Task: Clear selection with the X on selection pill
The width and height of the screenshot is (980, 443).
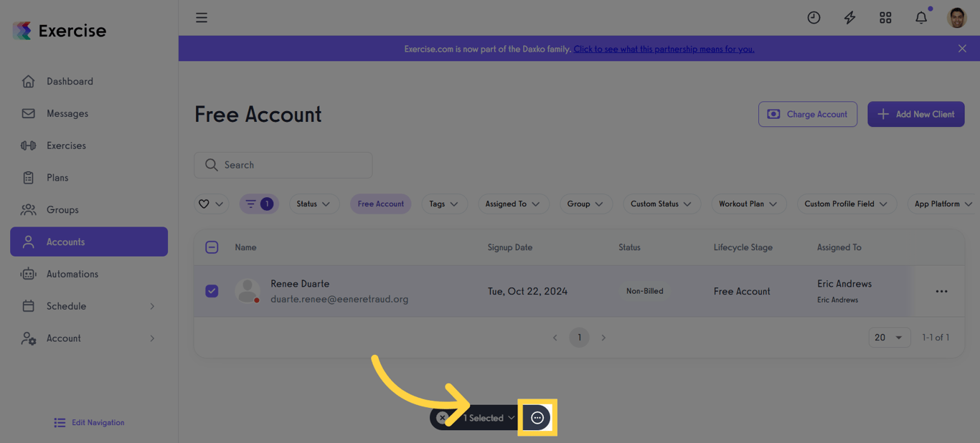Action: pos(443,417)
